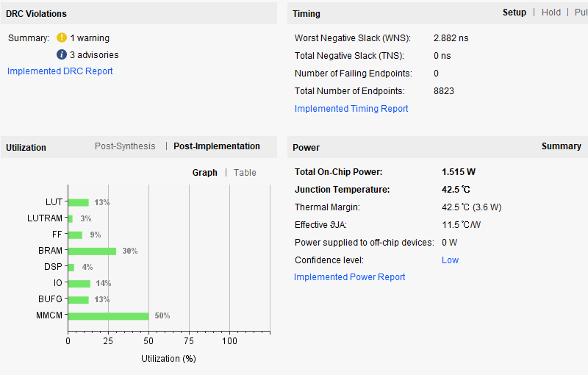Click the LUT utilization bar
588x375 pixels.
pyautogui.click(x=78, y=202)
